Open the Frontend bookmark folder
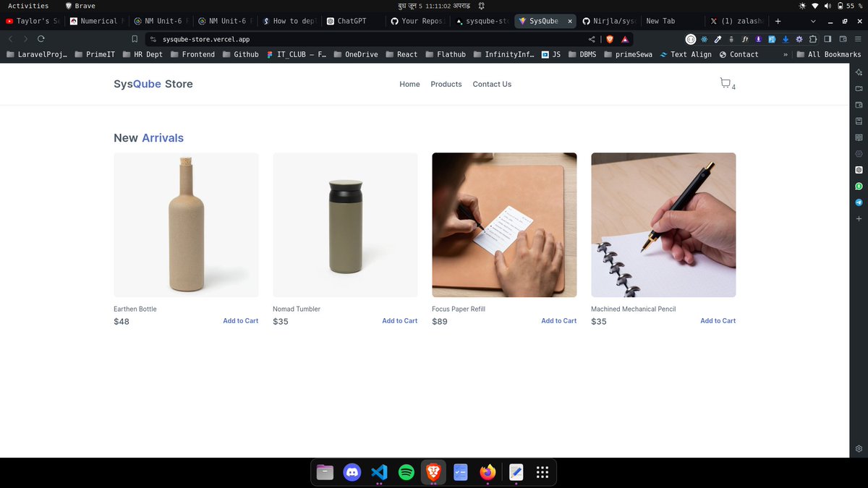The image size is (868, 488). [x=192, y=54]
